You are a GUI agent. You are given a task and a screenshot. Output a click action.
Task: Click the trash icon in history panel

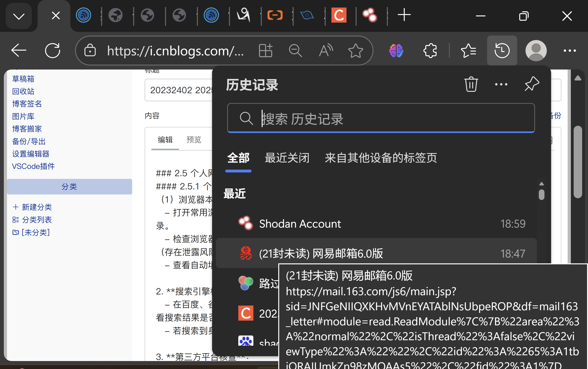click(471, 84)
